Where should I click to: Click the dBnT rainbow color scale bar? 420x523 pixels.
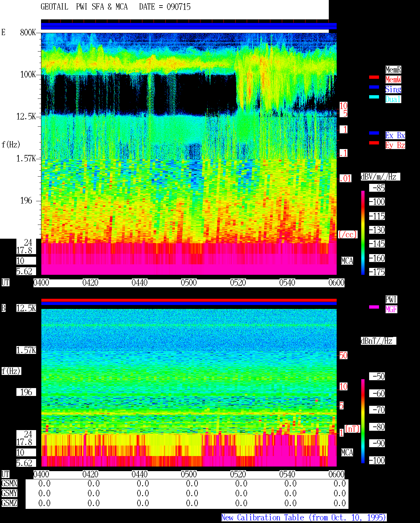(363, 421)
